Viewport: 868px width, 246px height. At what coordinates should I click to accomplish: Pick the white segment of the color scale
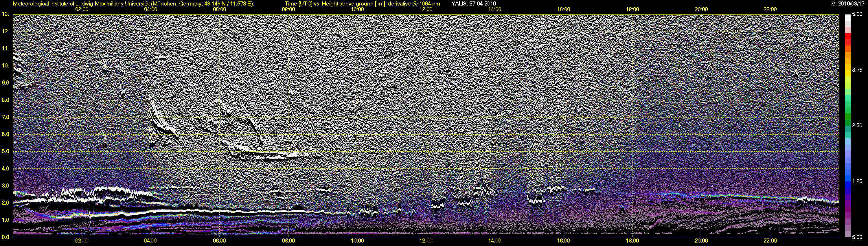click(x=847, y=18)
